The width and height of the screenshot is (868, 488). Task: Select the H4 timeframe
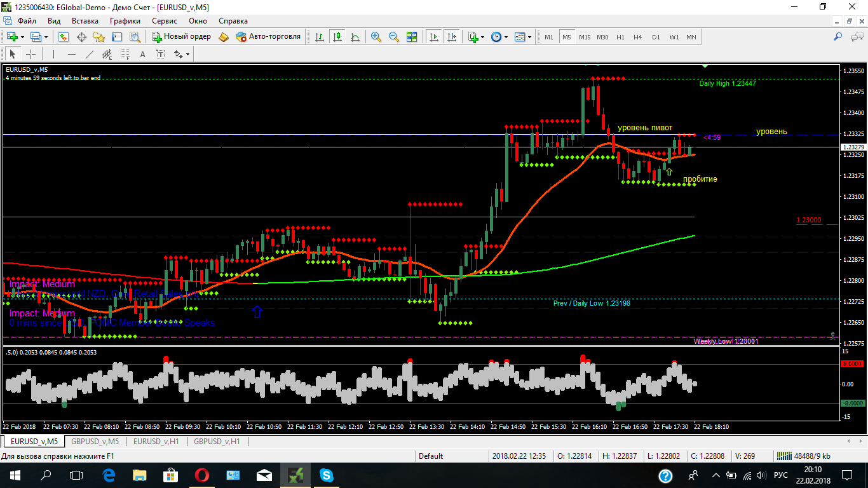pos(638,37)
